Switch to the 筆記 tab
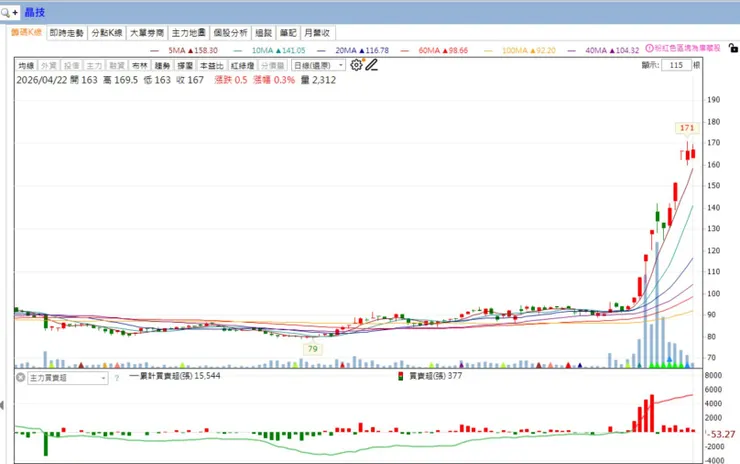The height and width of the screenshot is (464, 740). pos(288,33)
